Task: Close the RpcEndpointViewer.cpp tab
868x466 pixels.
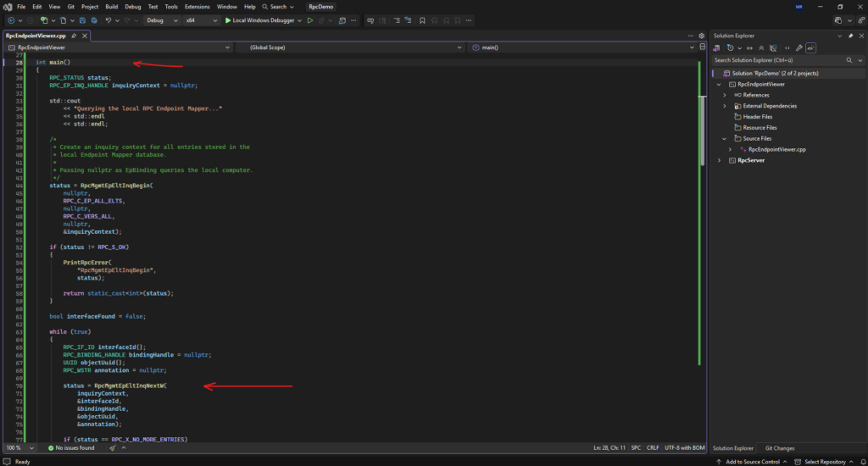Action: (x=85, y=36)
